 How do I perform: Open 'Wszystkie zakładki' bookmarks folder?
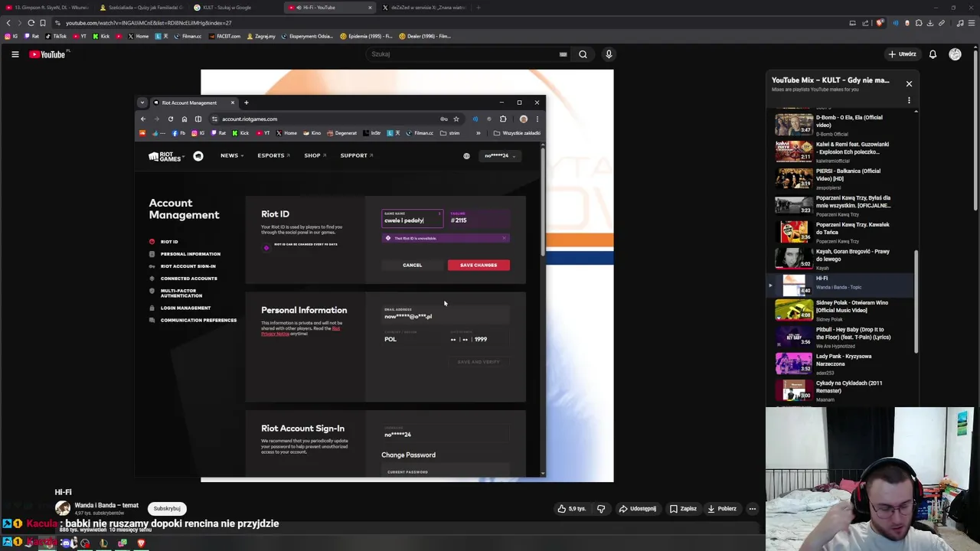pos(518,133)
